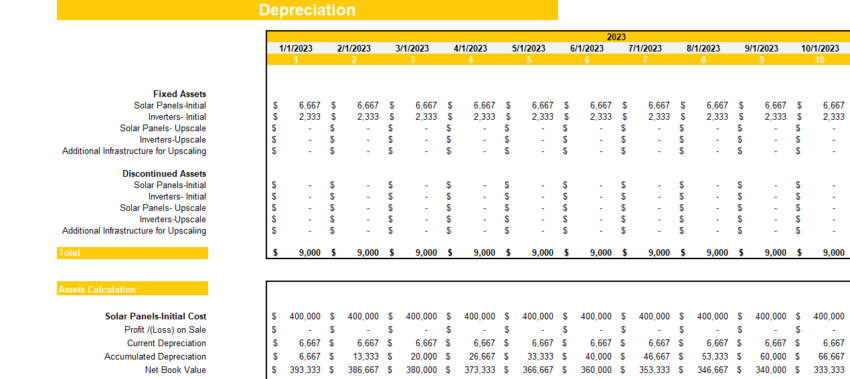The image size is (850, 379).
Task: Select net book value 360,000
Action: tap(596, 370)
